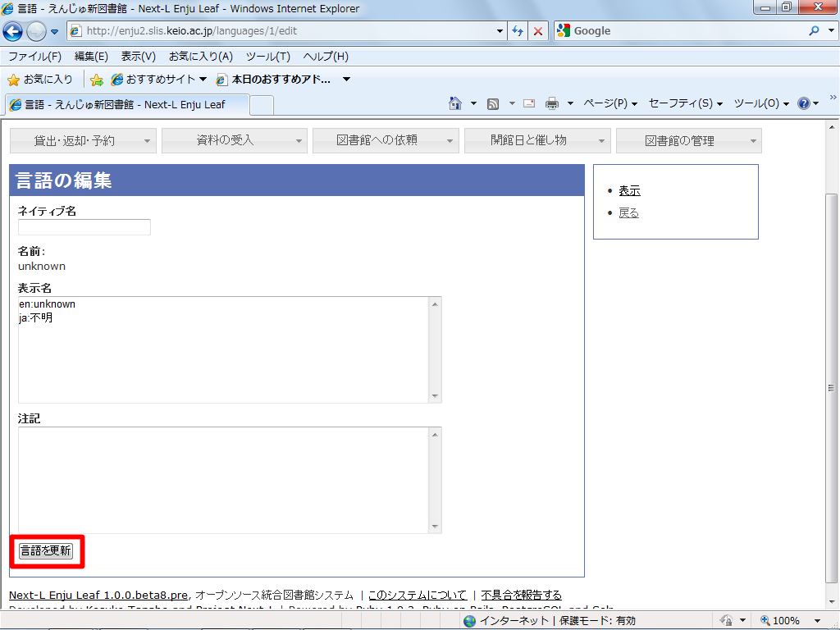Open the 100% zoom level control

click(790, 620)
